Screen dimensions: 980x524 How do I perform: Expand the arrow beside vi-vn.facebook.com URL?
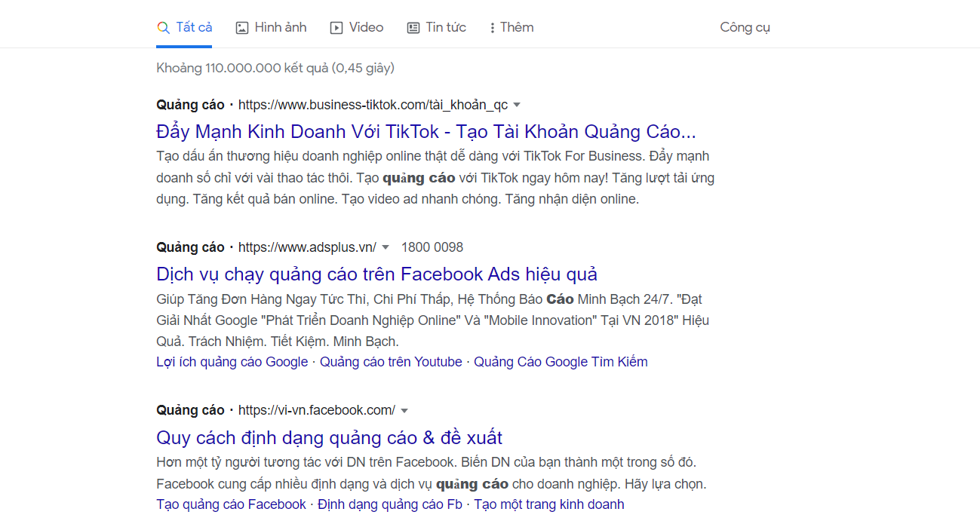(404, 409)
